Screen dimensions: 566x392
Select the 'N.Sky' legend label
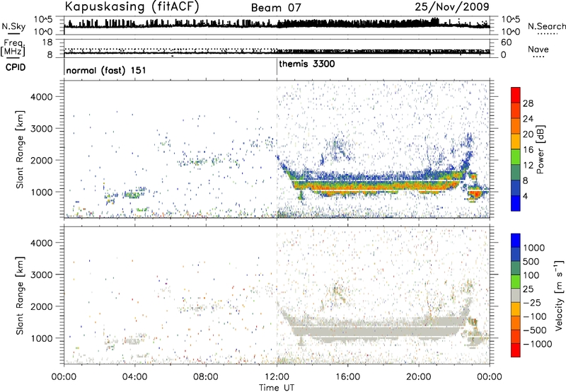click(13, 26)
